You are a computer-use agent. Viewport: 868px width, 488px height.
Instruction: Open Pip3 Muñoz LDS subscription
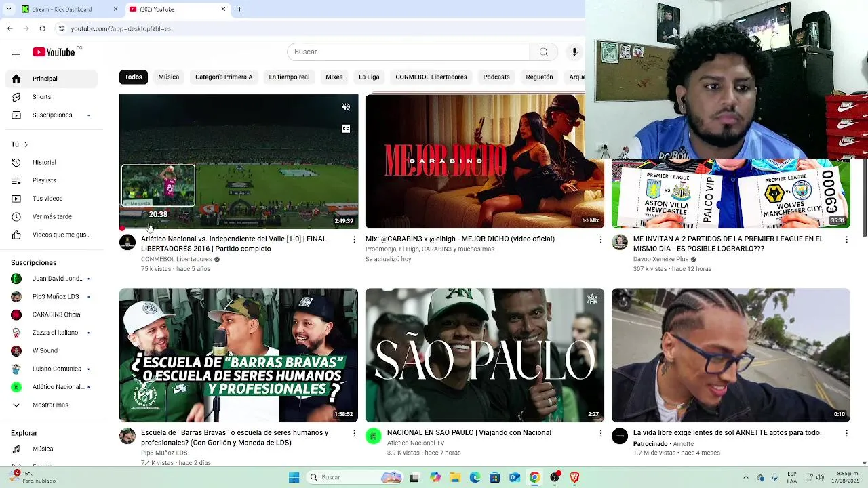point(52,297)
